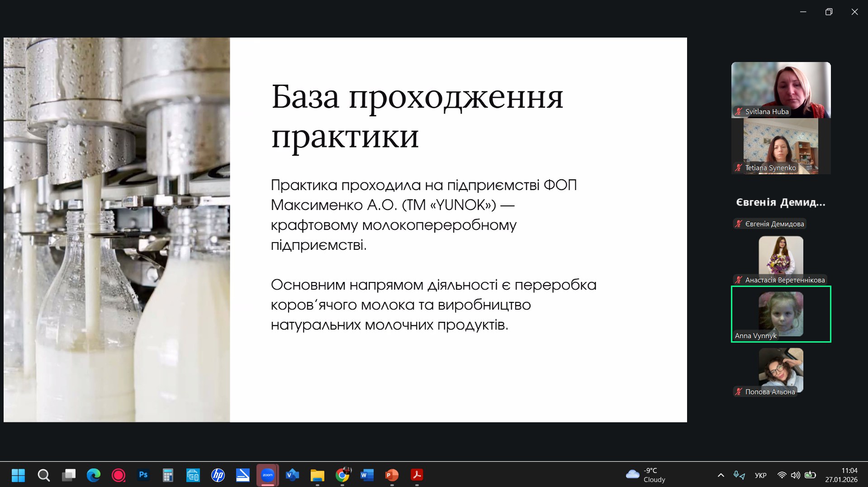The image size is (868, 487).
Task: Open Microsoft Edge browser icon
Action: click(94, 475)
